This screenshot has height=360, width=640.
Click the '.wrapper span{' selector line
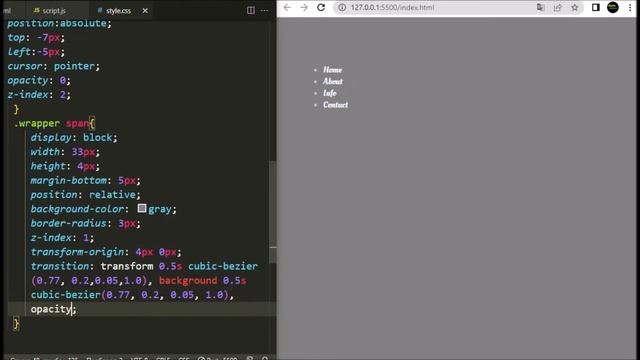54,123
